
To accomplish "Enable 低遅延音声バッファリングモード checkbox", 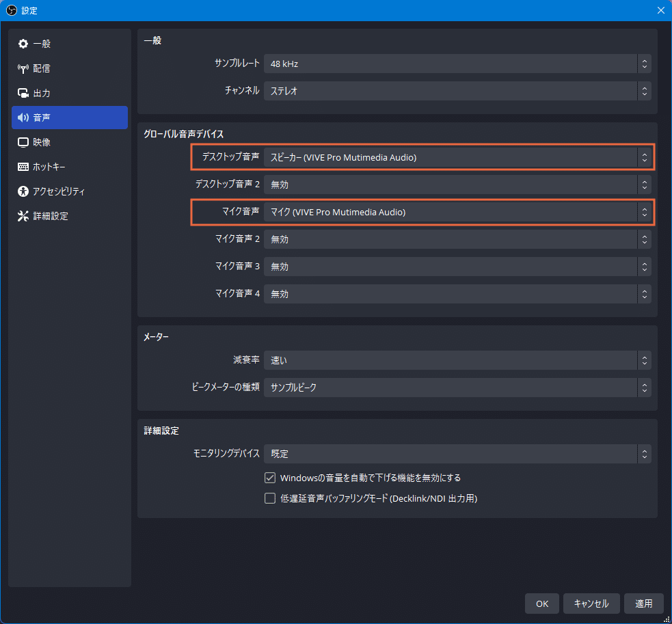I will [x=269, y=498].
